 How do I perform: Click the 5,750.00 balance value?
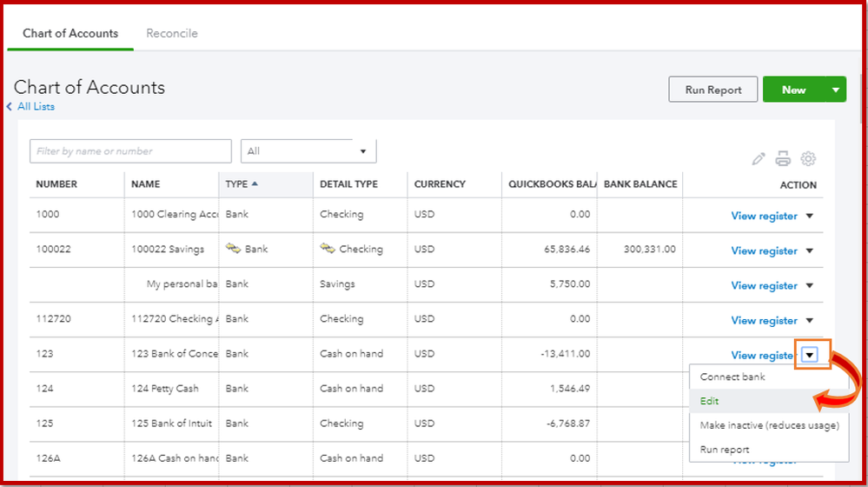570,284
